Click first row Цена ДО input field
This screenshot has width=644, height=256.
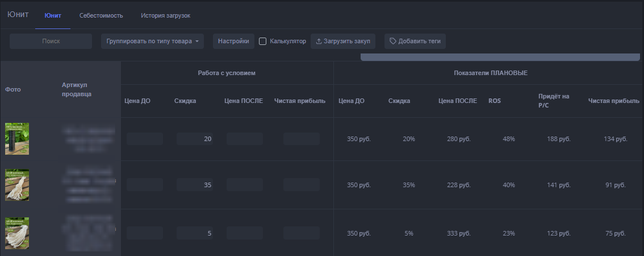(144, 139)
